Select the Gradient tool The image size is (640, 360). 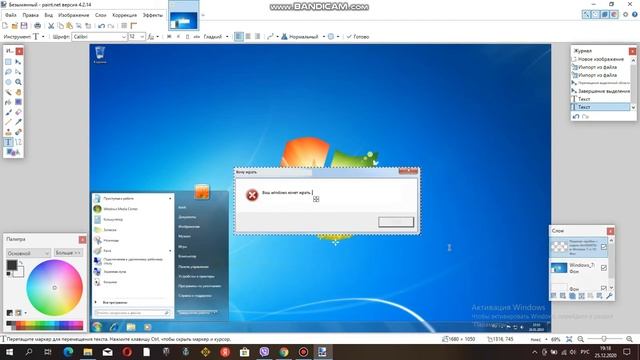pyautogui.click(x=18, y=102)
